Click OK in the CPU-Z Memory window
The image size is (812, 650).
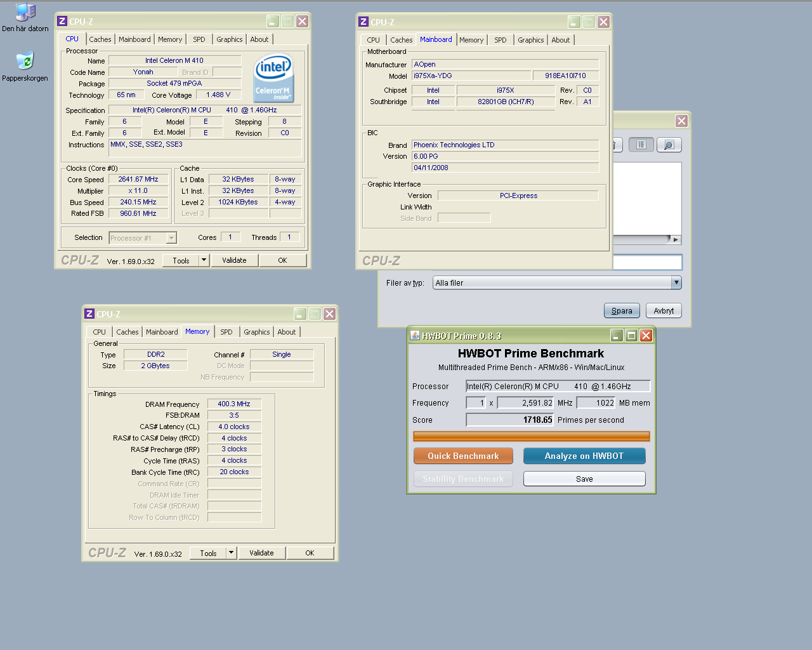[310, 553]
